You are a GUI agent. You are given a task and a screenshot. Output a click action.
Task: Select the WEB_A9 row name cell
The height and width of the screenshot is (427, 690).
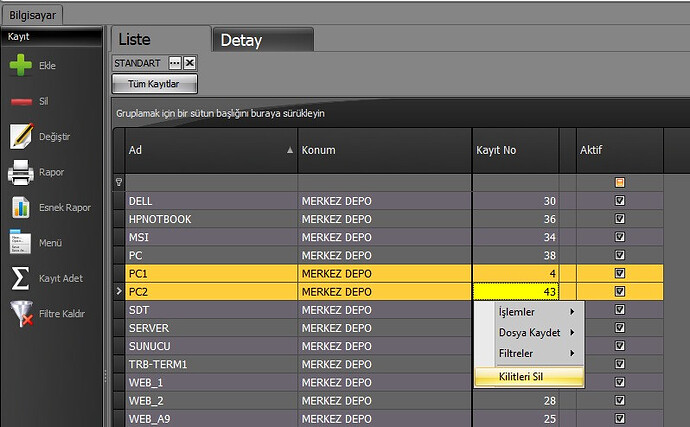tap(211, 419)
